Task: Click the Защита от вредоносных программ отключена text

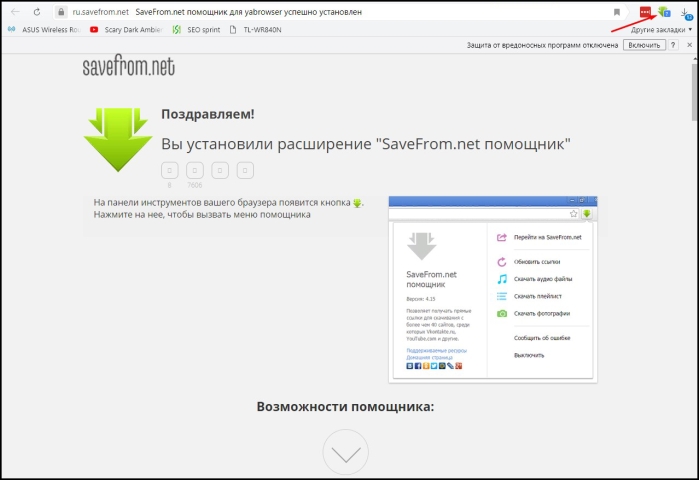Action: tap(542, 45)
